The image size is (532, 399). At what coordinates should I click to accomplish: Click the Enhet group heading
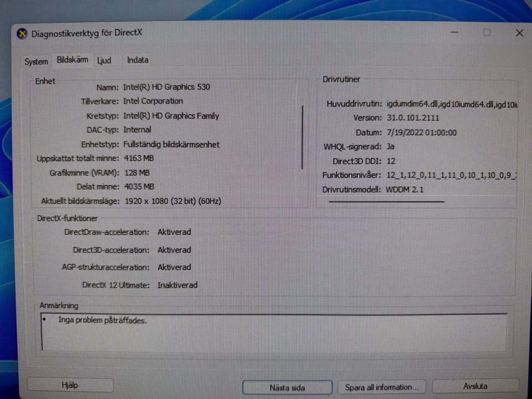pos(45,81)
